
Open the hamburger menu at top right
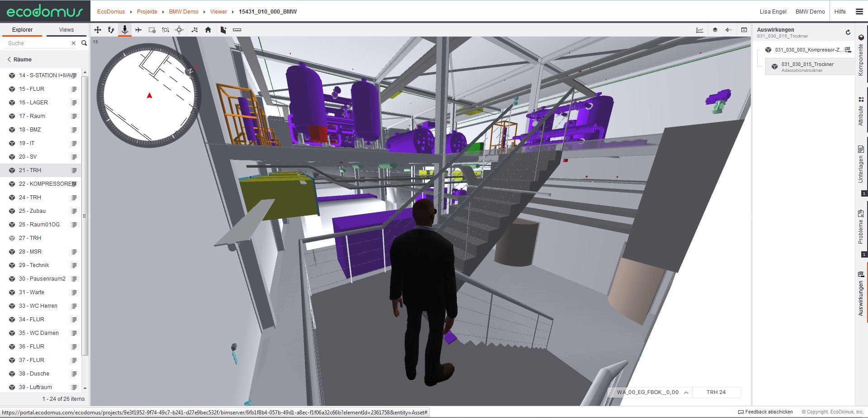pyautogui.click(x=859, y=12)
